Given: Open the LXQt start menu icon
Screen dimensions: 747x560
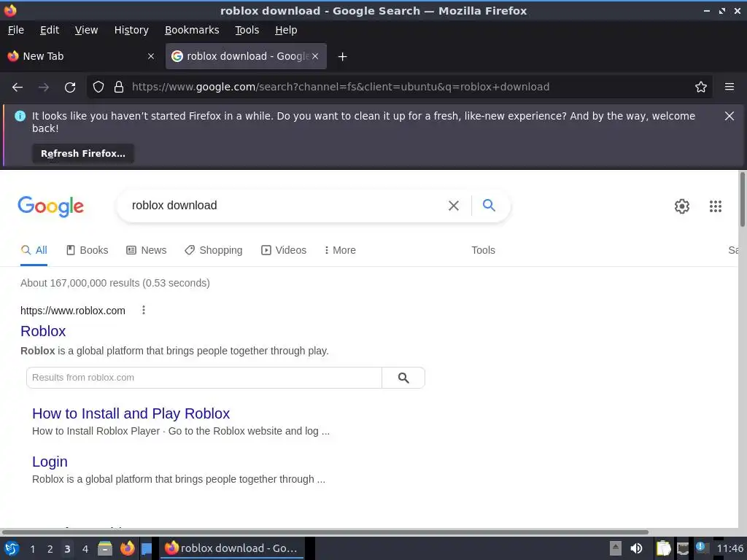Looking at the screenshot, I should 12,548.
